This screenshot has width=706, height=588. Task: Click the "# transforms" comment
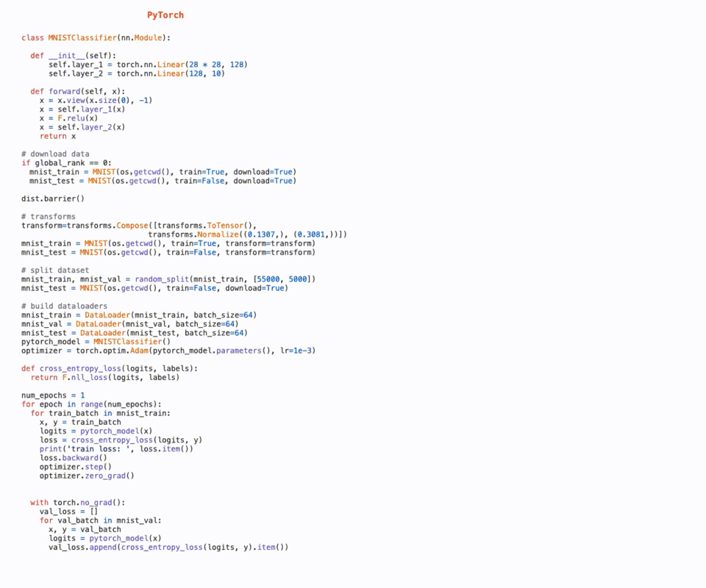coord(49,216)
